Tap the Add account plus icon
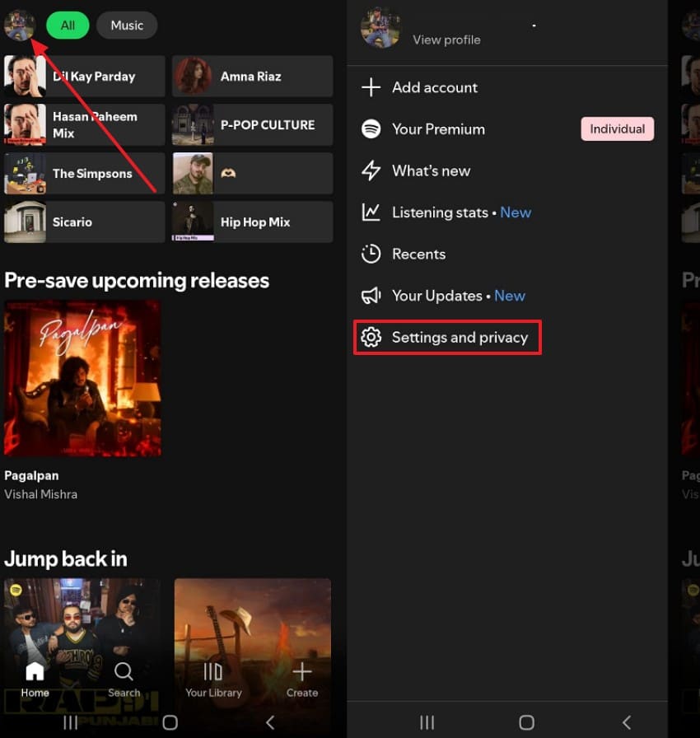The width and height of the screenshot is (700, 738). coord(371,87)
